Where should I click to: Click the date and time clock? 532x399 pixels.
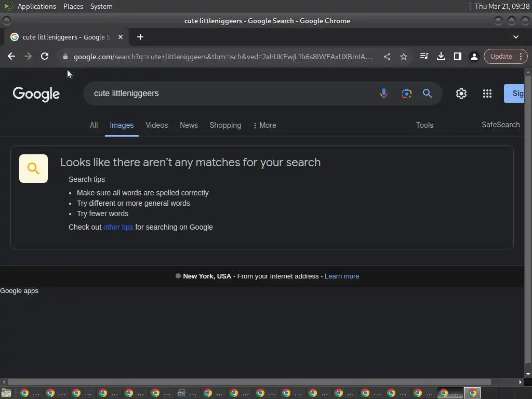click(x=502, y=6)
